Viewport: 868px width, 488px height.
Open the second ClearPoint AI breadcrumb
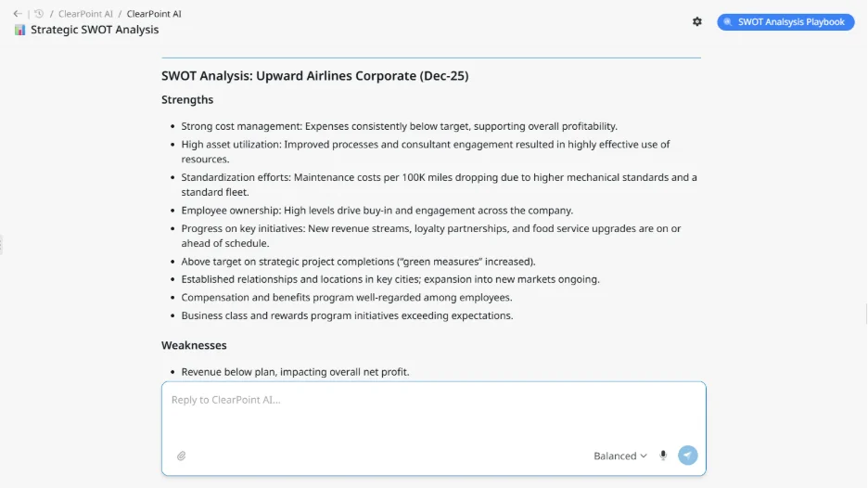click(154, 14)
